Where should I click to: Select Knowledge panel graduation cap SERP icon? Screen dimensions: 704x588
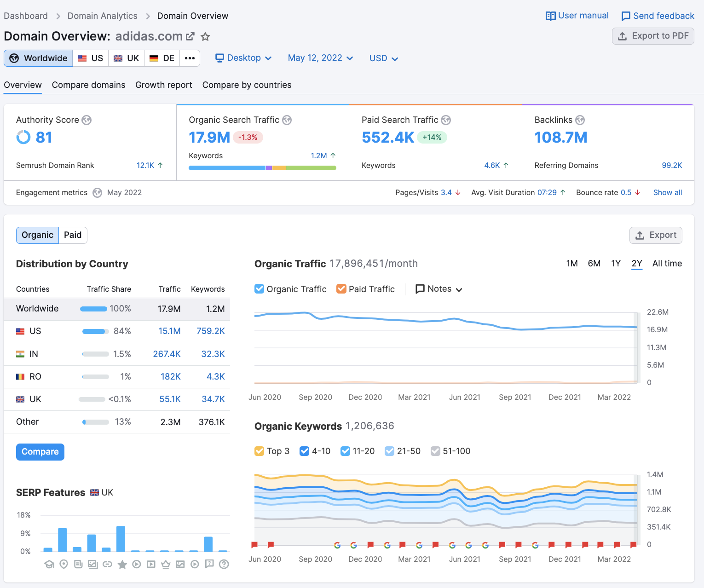click(49, 564)
